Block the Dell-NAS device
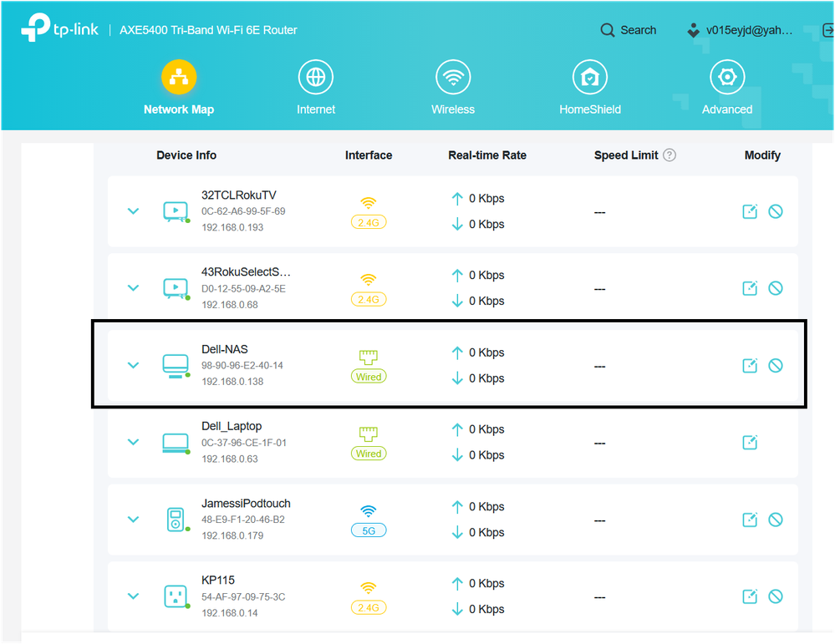 point(776,365)
